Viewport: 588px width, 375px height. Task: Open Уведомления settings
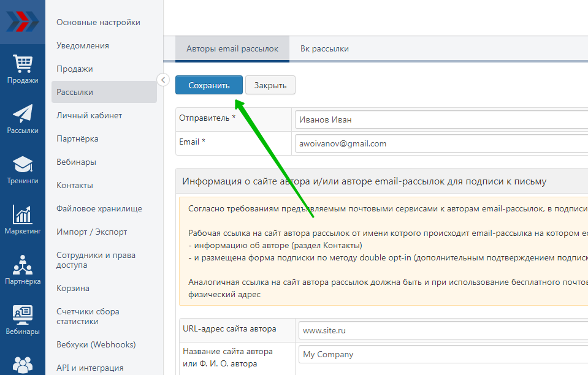[83, 46]
